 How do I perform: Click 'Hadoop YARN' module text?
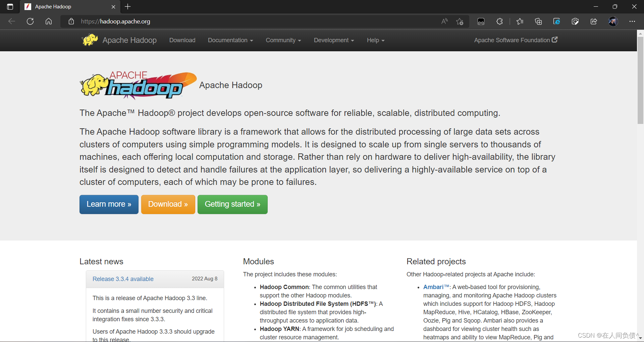pyautogui.click(x=279, y=329)
